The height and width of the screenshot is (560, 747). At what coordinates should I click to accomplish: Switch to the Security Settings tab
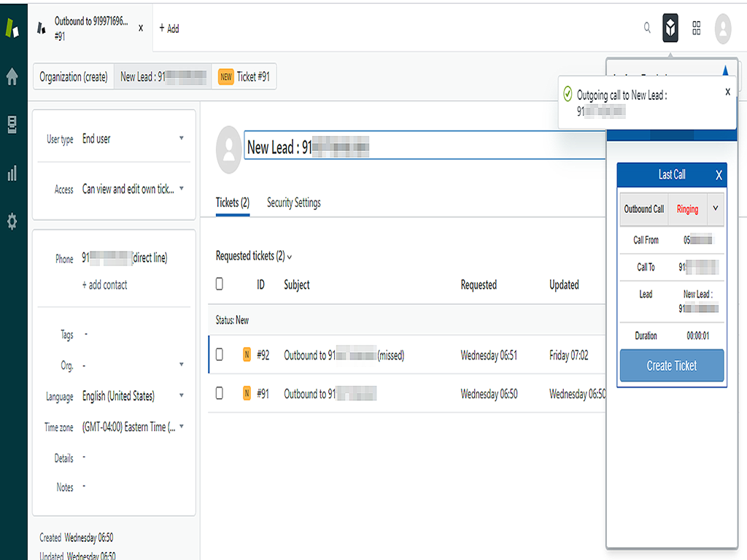click(293, 203)
